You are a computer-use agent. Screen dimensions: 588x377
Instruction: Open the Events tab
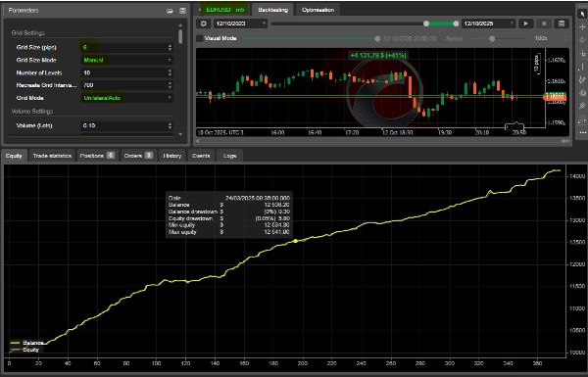(x=201, y=156)
